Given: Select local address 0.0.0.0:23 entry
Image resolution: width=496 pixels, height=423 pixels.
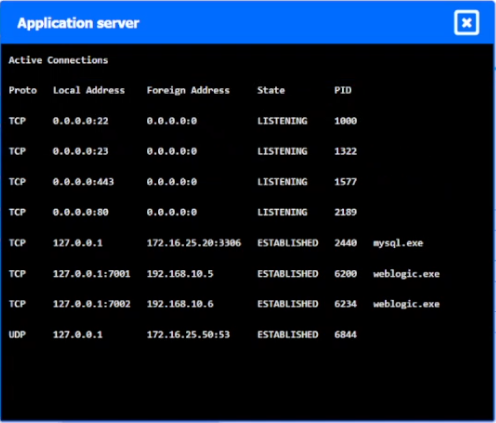Looking at the screenshot, I should (x=80, y=151).
